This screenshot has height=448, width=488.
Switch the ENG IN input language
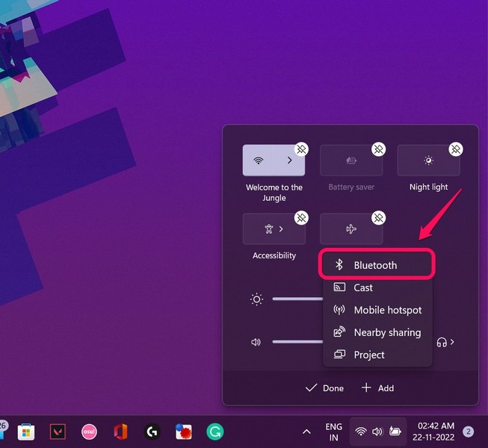333,432
